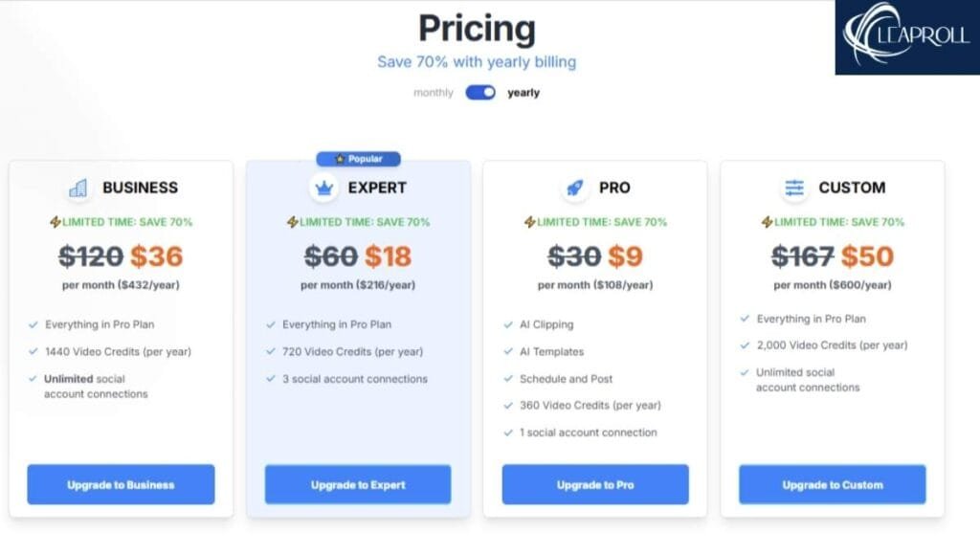
Task: Toggle the monthly/yearly billing switch
Action: pyautogui.click(x=480, y=93)
